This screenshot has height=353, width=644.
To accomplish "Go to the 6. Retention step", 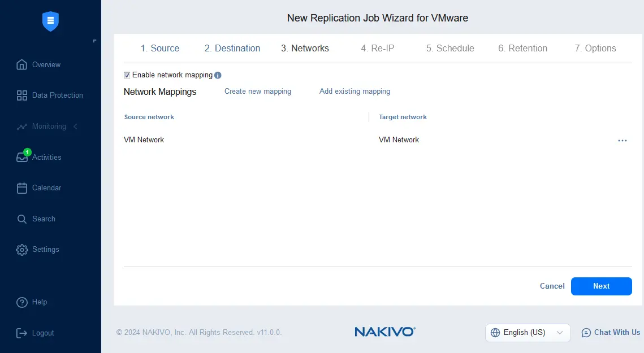I will [x=523, y=49].
